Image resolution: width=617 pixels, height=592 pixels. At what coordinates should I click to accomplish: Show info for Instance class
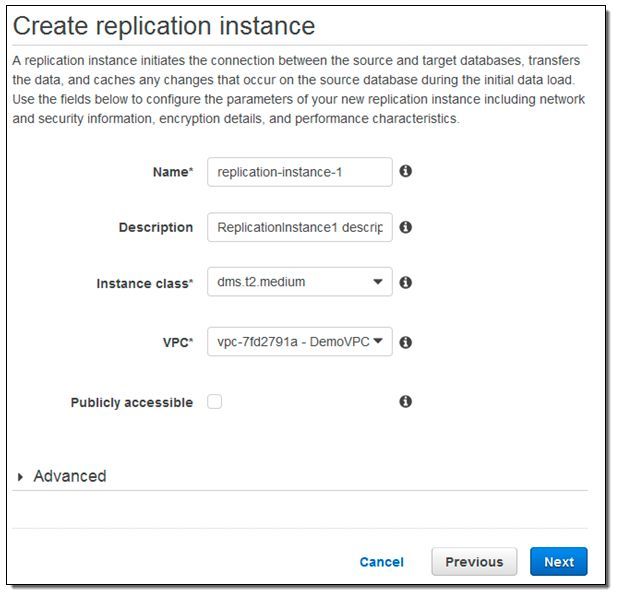(x=406, y=283)
